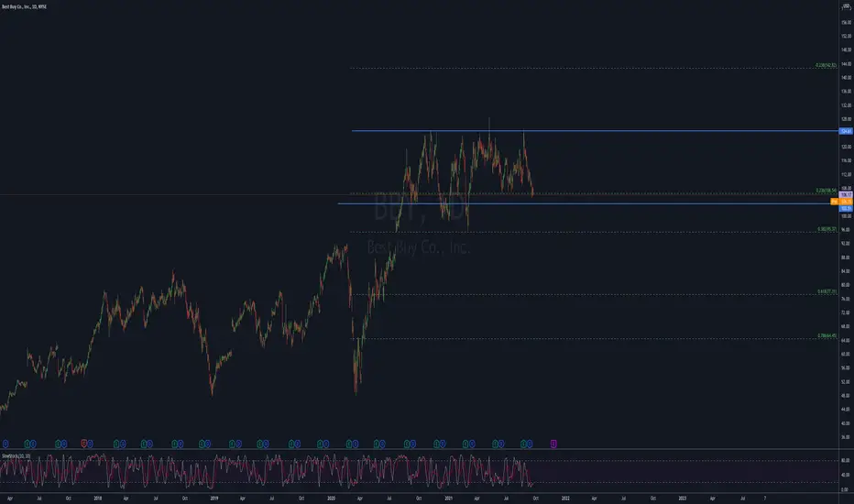Click the orange Pre market price label
This screenshot has height=504, width=854.
(x=841, y=202)
